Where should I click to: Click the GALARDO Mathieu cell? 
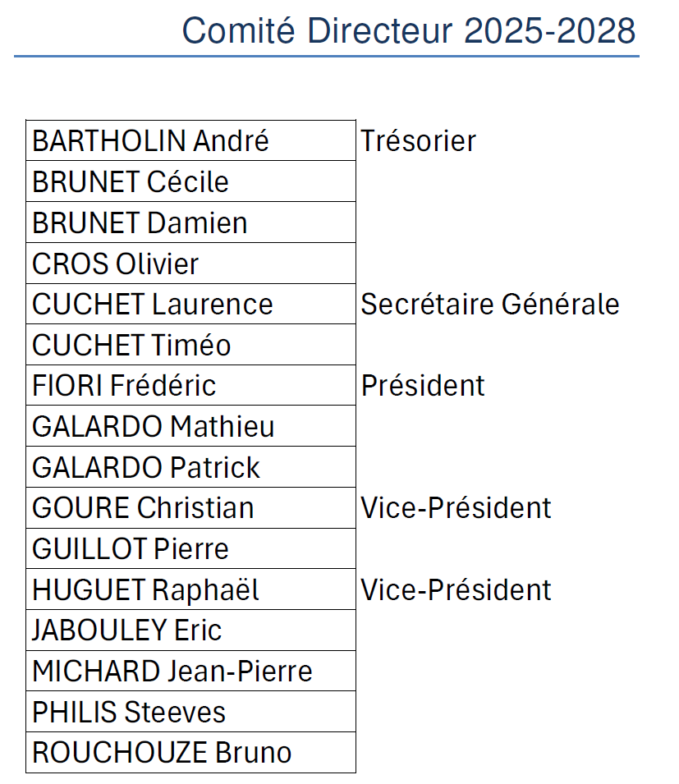coord(190,426)
